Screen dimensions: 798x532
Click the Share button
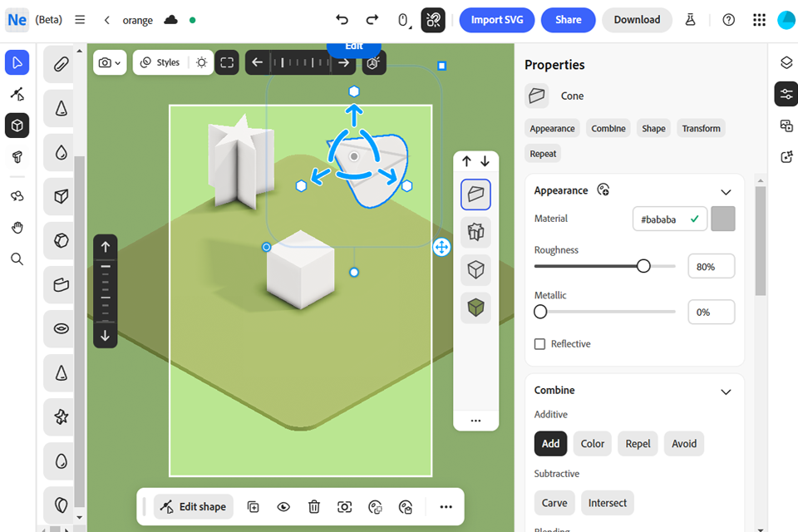point(568,20)
